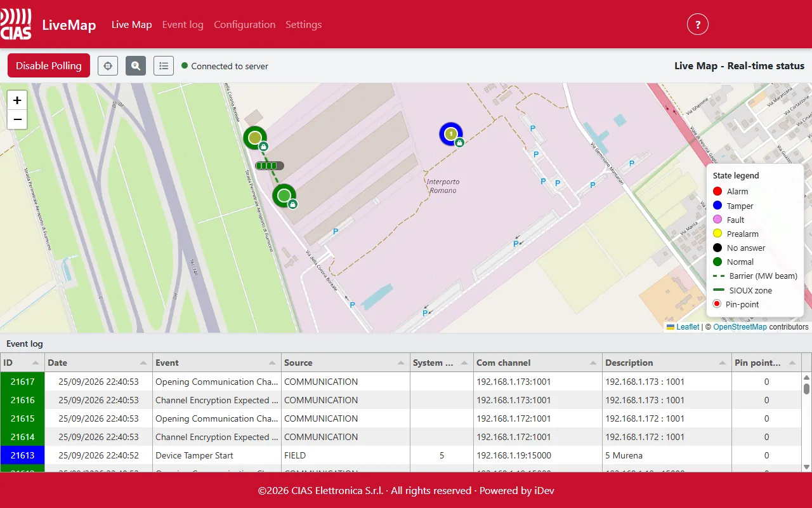Click the green connection status dot

click(185, 65)
